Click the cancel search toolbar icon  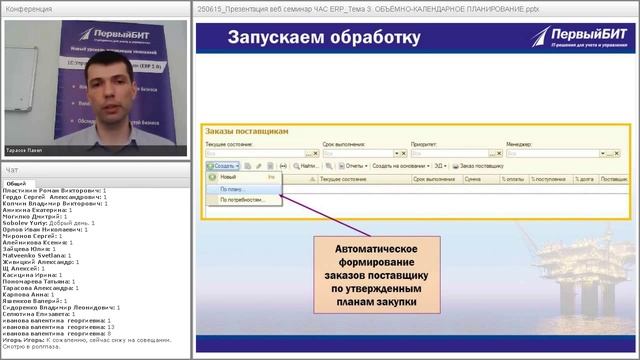pos(329,166)
